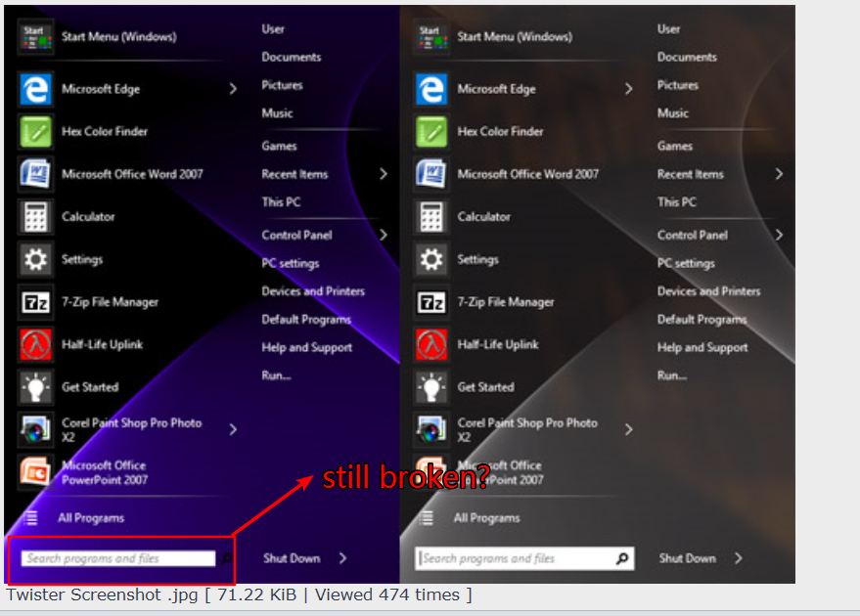The image size is (860, 616).
Task: Open Microsoft Edge icon in right gray menu
Action: (431, 89)
